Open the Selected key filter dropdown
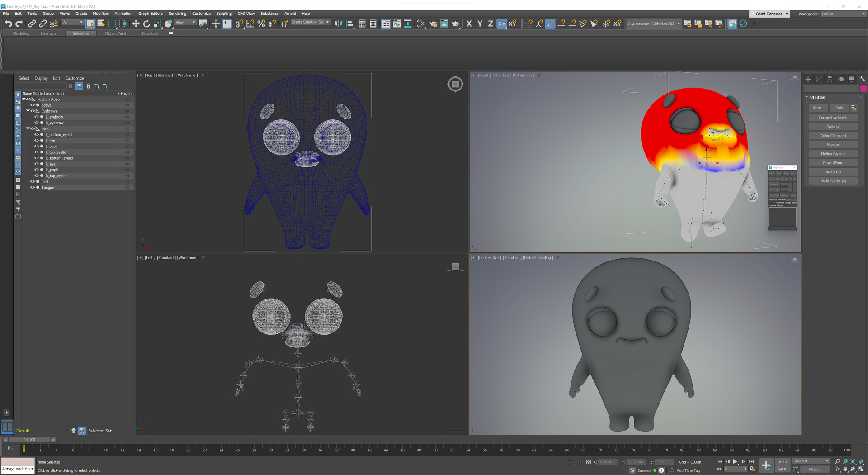This screenshot has height=475, width=868. pyautogui.click(x=811, y=461)
